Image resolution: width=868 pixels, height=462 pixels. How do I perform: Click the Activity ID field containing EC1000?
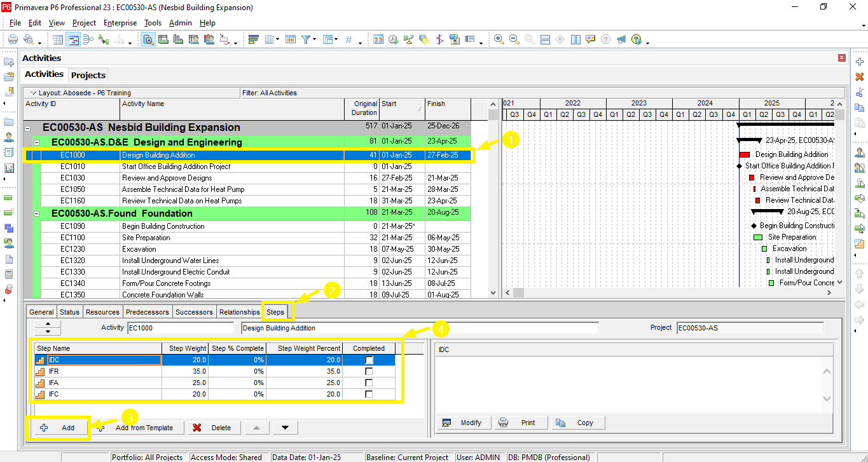click(181, 328)
